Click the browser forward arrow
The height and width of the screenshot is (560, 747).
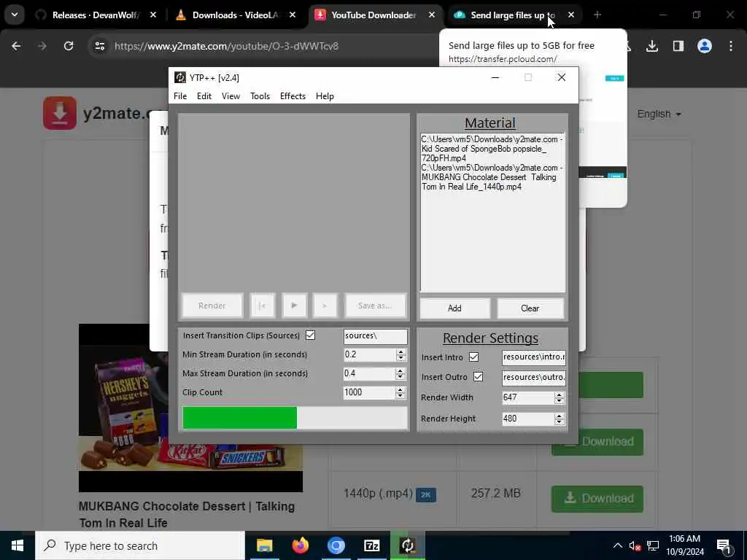[42, 46]
